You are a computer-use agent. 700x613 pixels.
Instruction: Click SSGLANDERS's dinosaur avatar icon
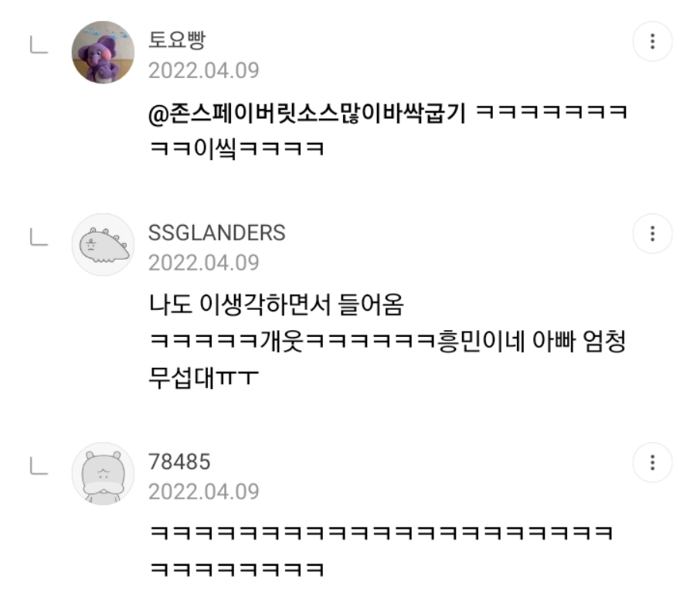[x=103, y=244]
